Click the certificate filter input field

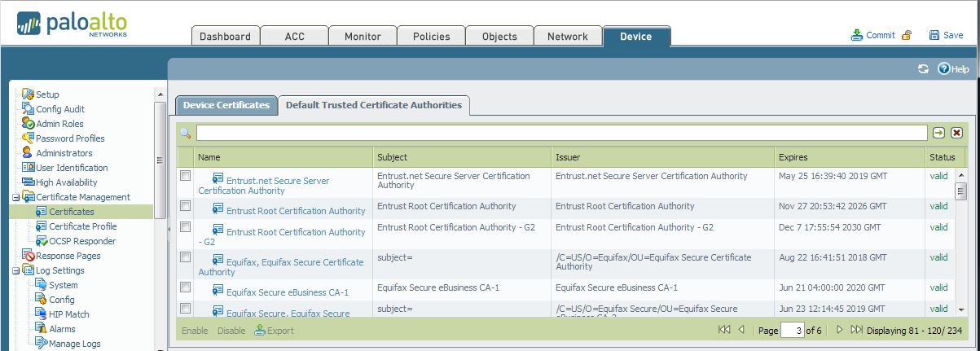pos(561,133)
